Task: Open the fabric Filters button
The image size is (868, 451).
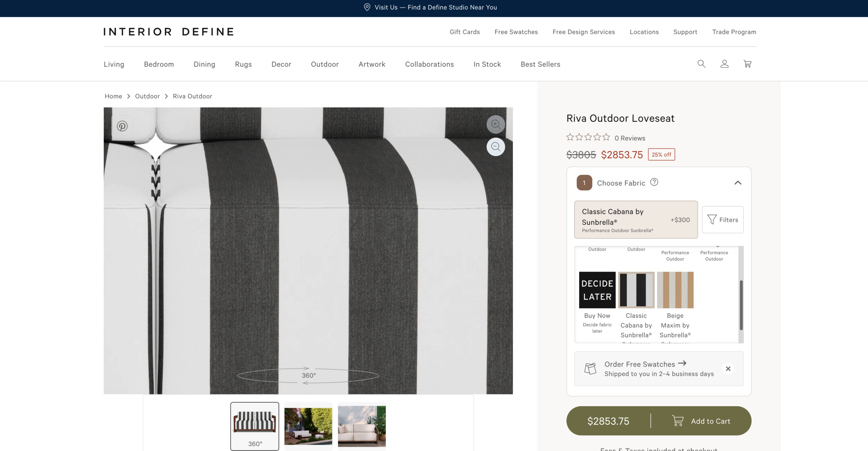Action: point(723,220)
